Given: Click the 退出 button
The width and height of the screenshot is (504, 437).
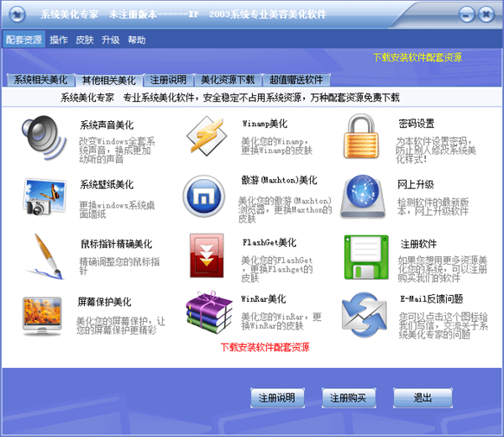Looking at the screenshot, I should click(422, 398).
